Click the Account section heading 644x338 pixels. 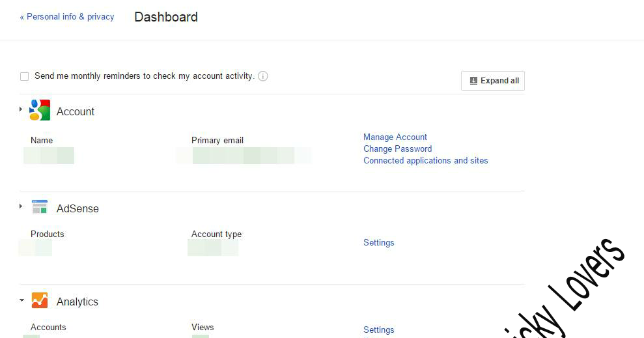coord(76,111)
